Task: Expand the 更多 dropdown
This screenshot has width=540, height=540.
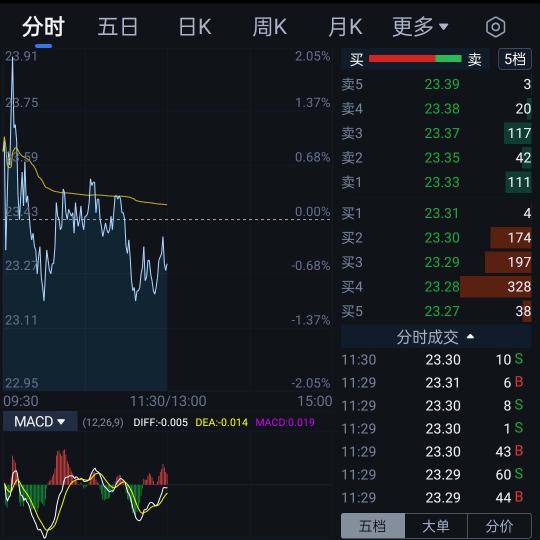Action: [x=420, y=27]
